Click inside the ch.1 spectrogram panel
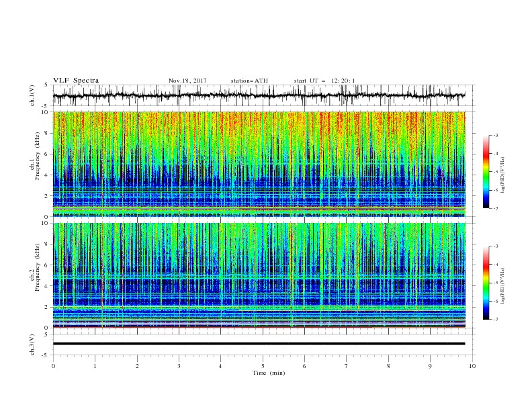This screenshot has height=411, width=532. pos(259,164)
